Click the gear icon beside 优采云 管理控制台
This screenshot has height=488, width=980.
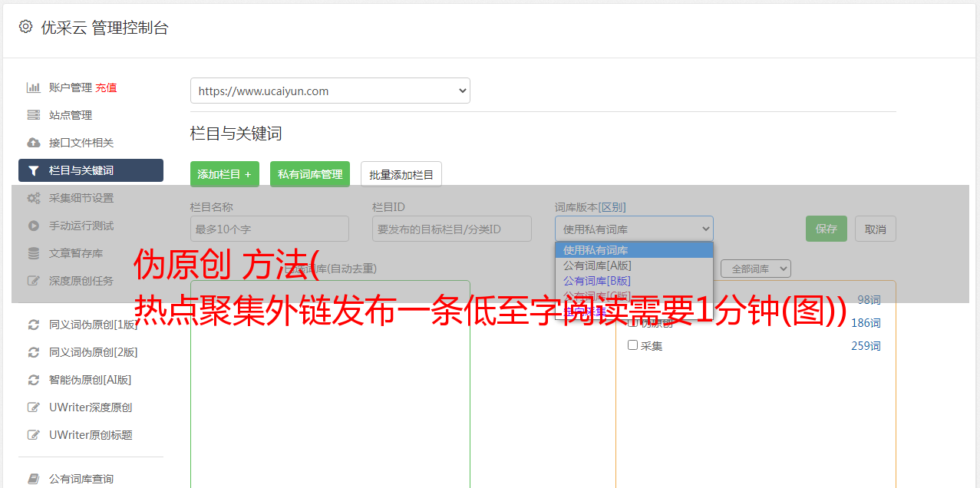tap(25, 27)
